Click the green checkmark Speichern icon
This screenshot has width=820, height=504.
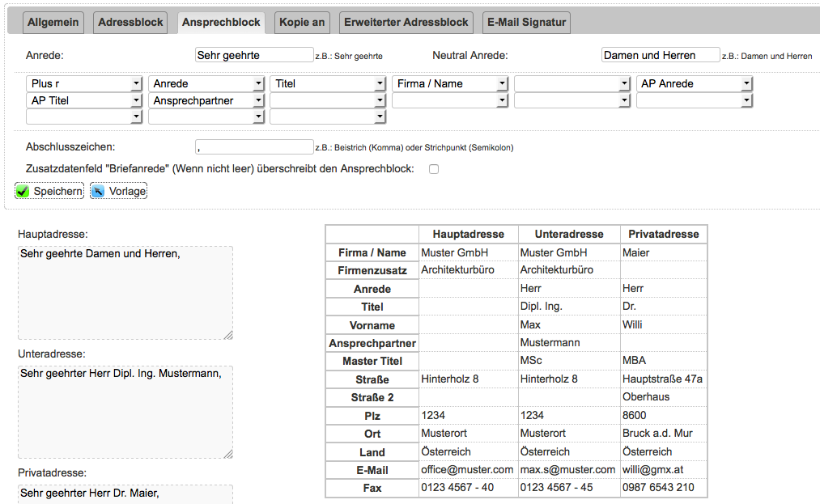23,192
